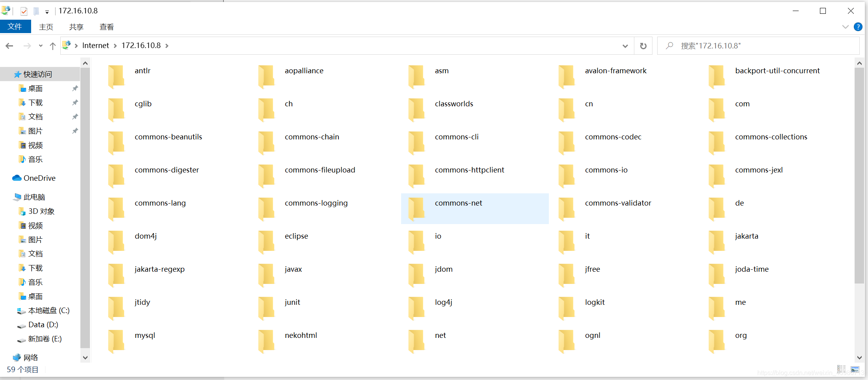Open the Help question mark icon

(858, 27)
